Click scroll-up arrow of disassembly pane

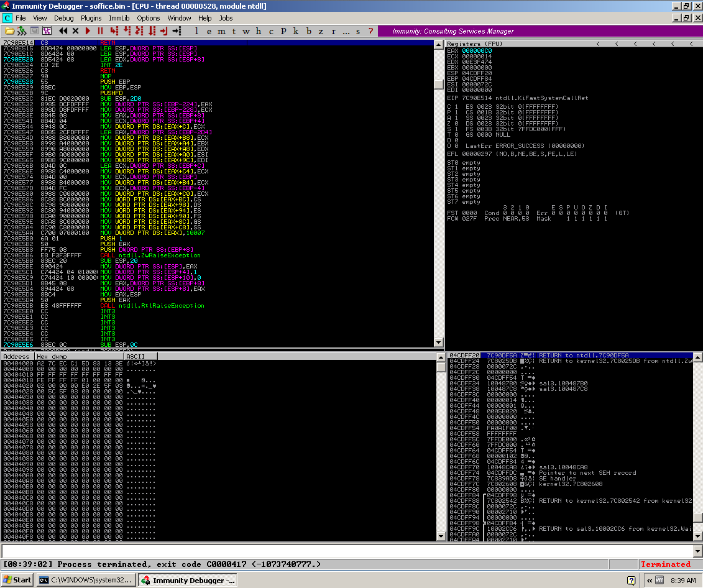[439, 44]
